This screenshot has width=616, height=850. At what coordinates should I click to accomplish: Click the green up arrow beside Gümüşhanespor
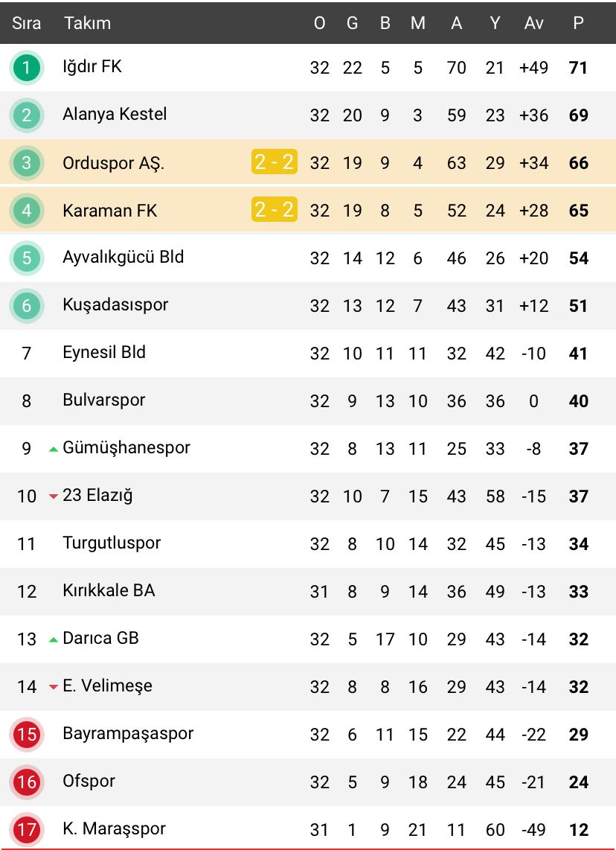tap(54, 449)
